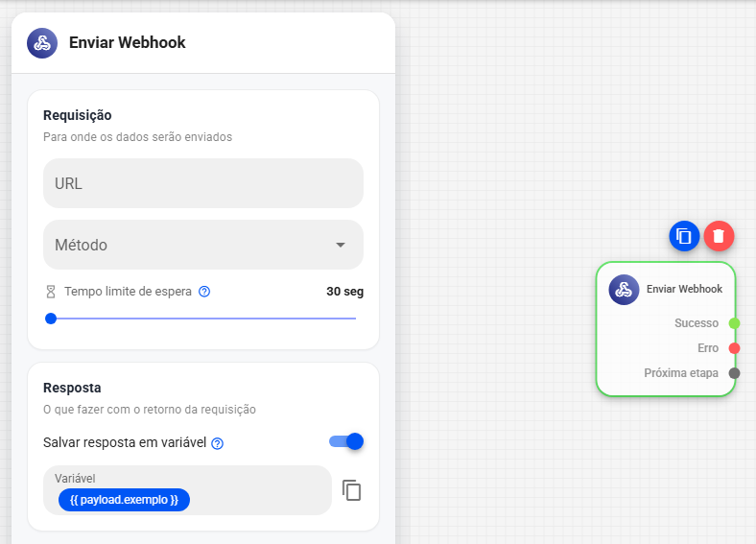The image size is (756, 544).
Task: Click the timeout slider handle
Action: [51, 319]
